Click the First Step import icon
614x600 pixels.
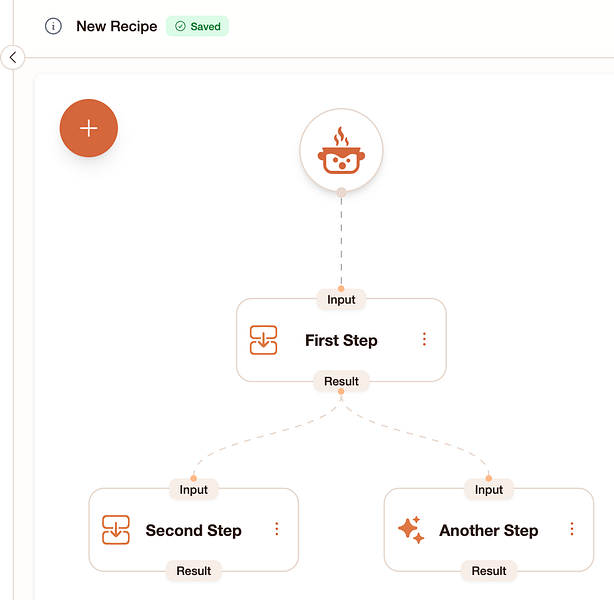pyautogui.click(x=264, y=340)
